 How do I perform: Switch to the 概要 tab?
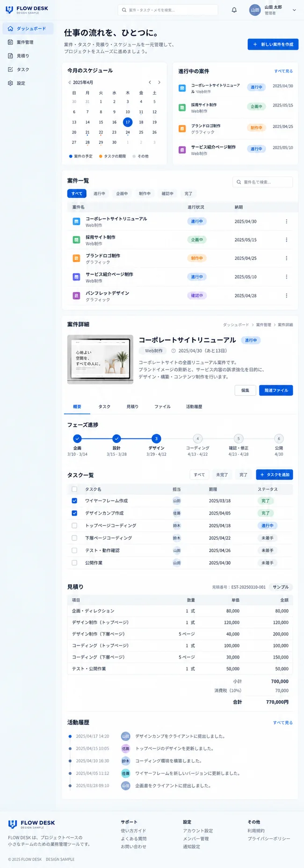tap(77, 407)
